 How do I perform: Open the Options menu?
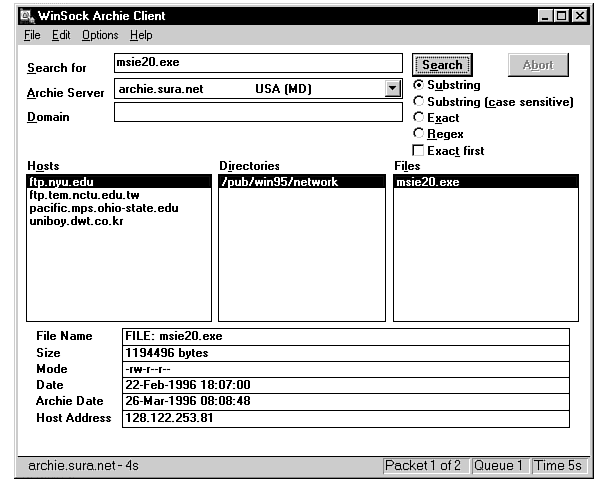click(100, 35)
